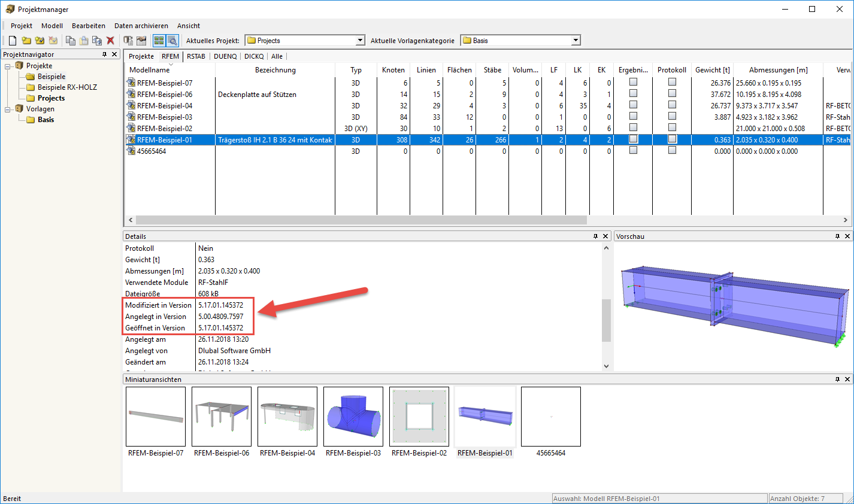Check the Ergebnisse box for RFEM-Beispiel-07
The width and height of the screenshot is (854, 504).
point(632,82)
